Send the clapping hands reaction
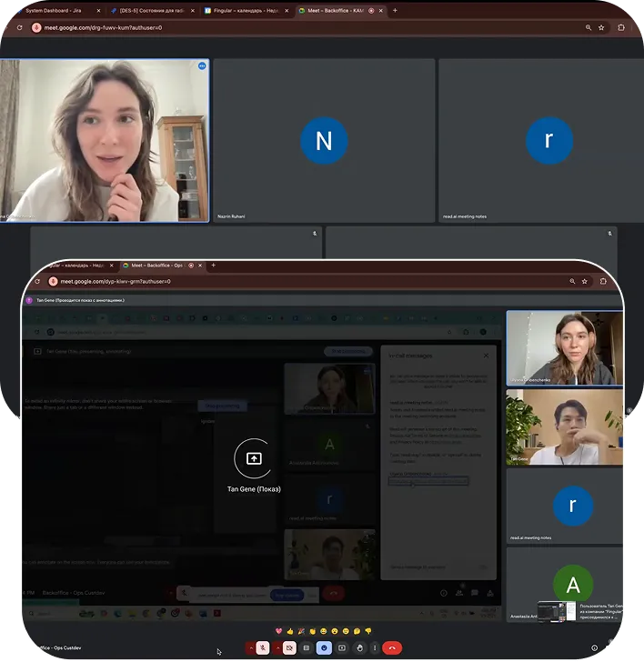 [x=313, y=631]
